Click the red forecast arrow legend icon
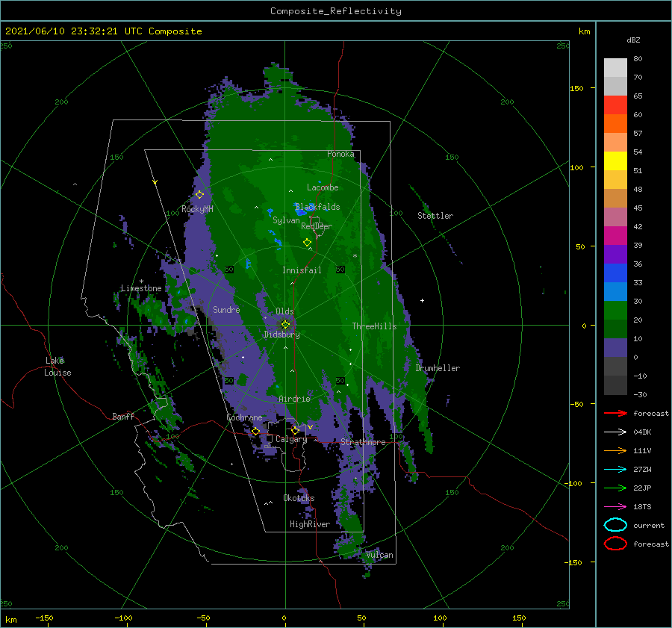Screen dimensions: 672x628 coord(615,413)
